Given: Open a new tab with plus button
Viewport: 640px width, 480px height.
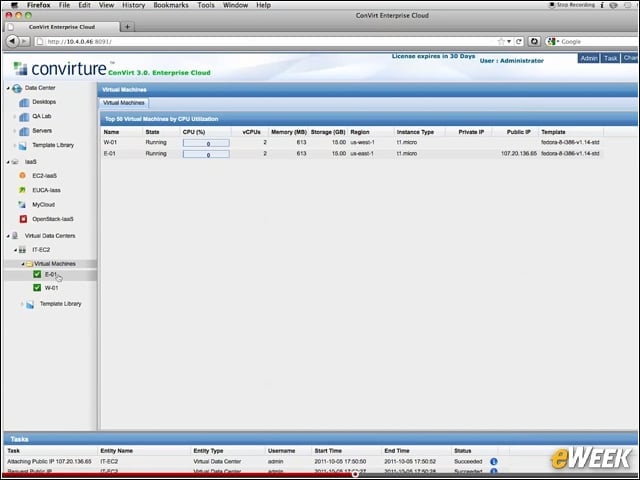Looking at the screenshot, I should 128,27.
